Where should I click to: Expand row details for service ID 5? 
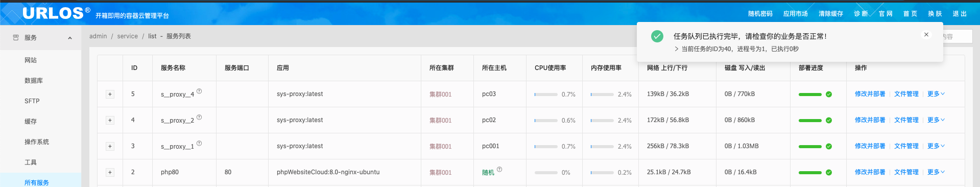(x=110, y=95)
